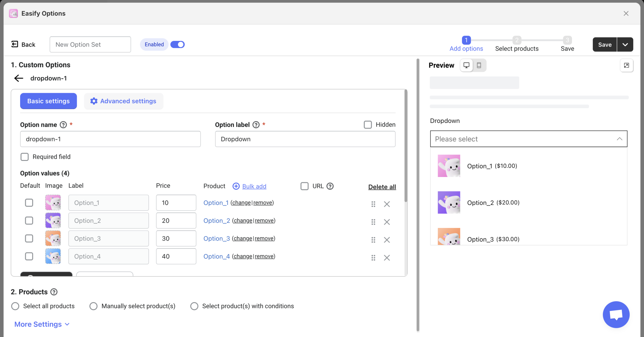Click the Delete all link

pos(382,187)
